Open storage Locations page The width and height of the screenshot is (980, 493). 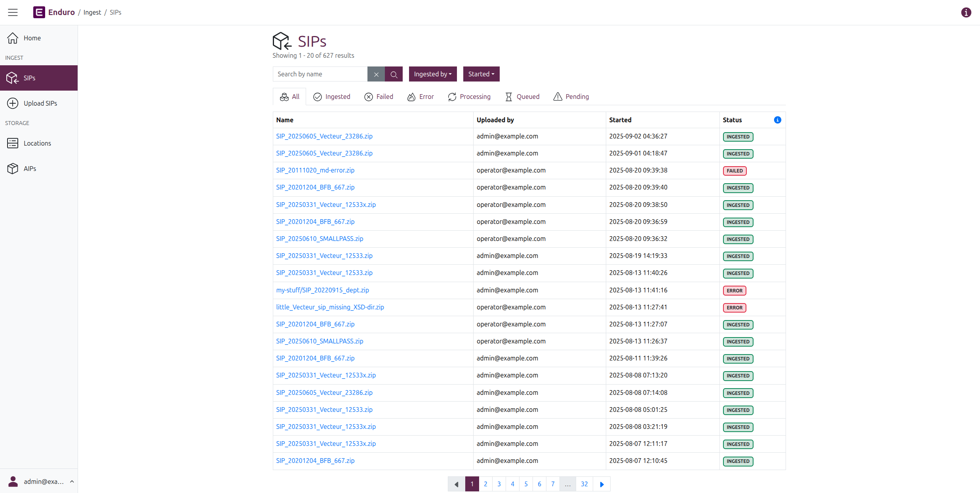tap(39, 143)
